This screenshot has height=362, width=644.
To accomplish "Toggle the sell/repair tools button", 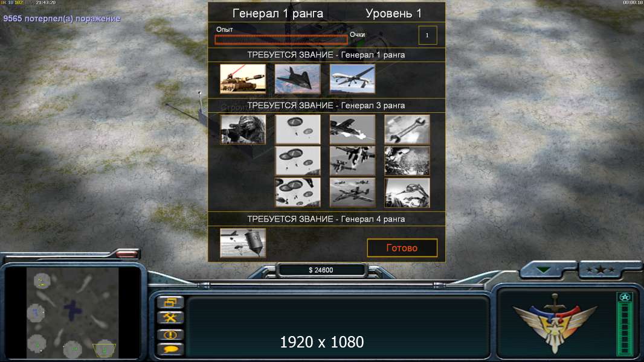I will click(170, 318).
